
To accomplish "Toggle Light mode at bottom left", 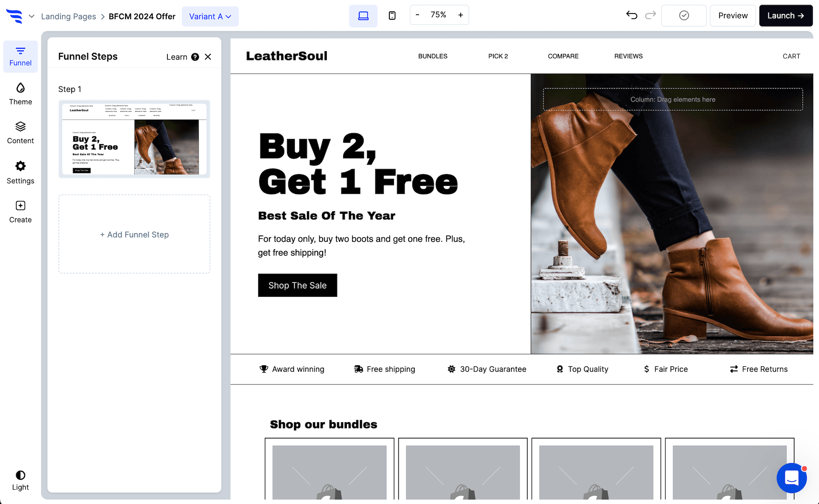I will (20, 481).
